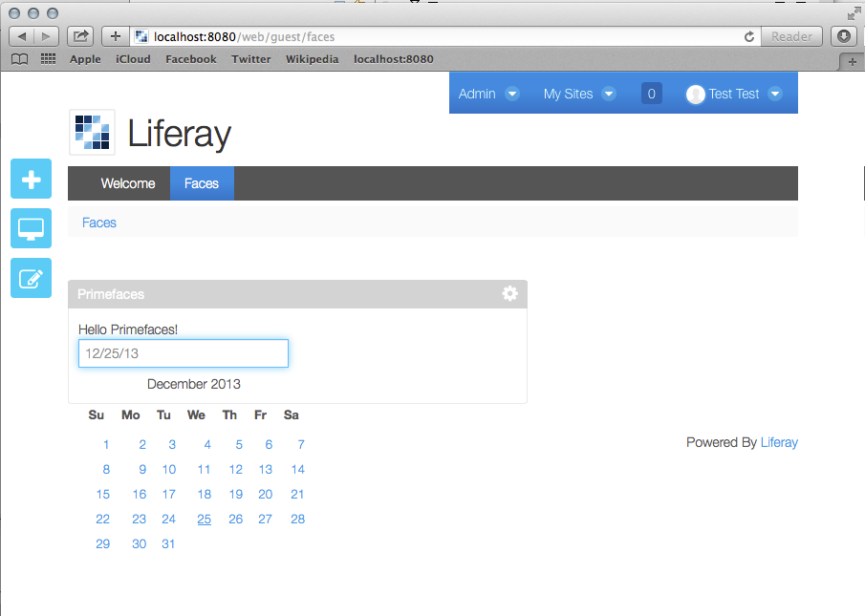Open the reading list book icon
This screenshot has height=616, width=865.
pos(19,59)
